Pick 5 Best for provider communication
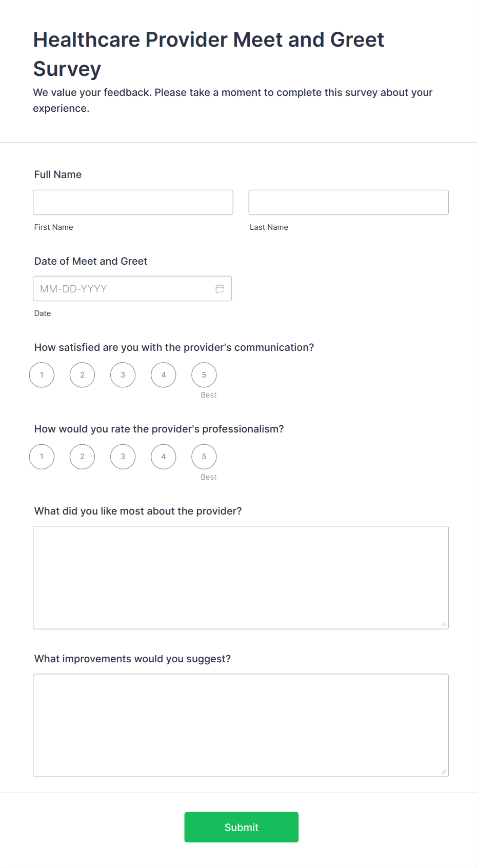 pos(204,375)
